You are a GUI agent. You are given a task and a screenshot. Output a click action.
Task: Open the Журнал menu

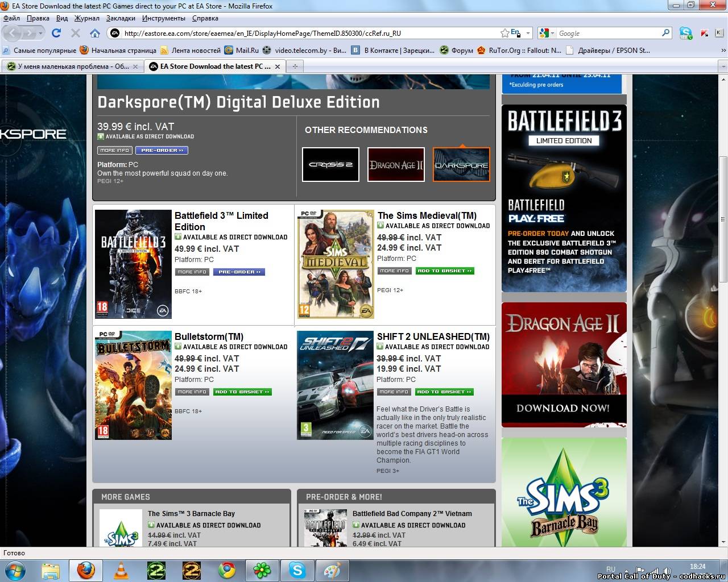point(87,18)
